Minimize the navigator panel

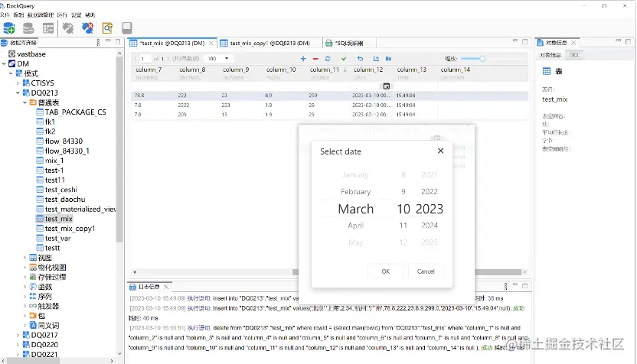tap(108, 41)
